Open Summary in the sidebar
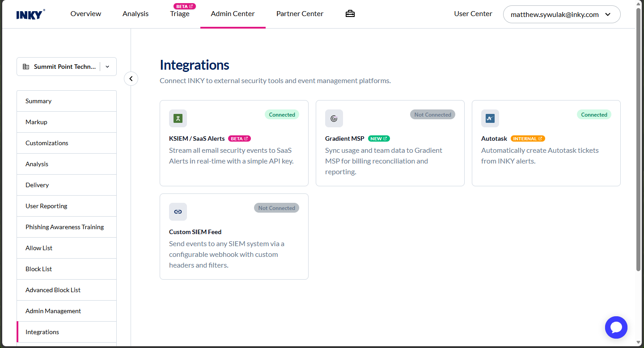644x348 pixels. (x=67, y=101)
